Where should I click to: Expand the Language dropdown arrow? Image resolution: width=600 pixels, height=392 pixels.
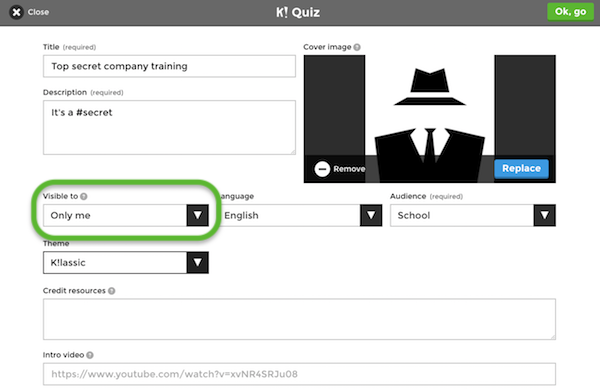pyautogui.click(x=371, y=216)
